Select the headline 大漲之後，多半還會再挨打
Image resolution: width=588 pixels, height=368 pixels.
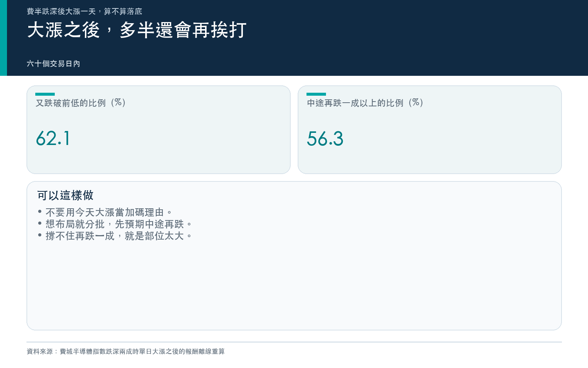tap(137, 30)
